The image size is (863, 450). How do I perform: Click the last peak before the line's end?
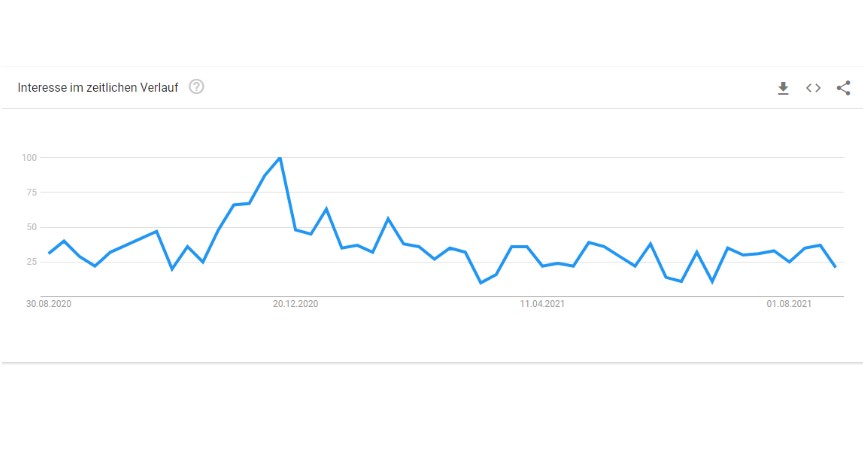[820, 245]
